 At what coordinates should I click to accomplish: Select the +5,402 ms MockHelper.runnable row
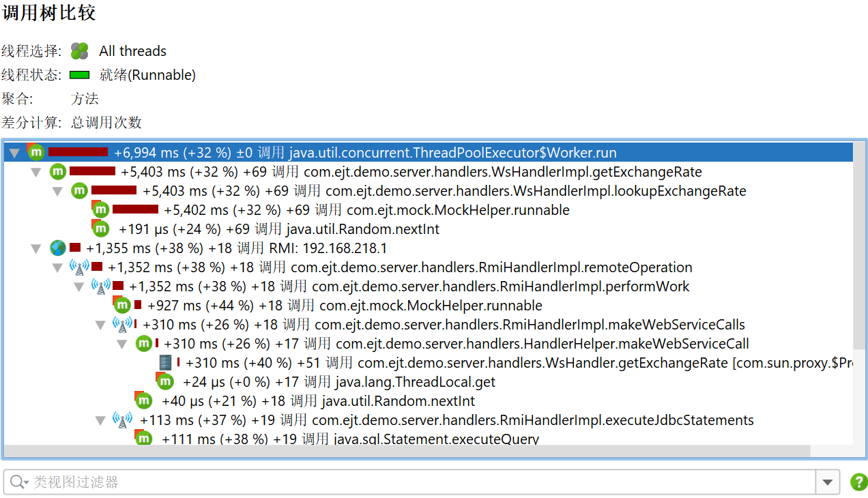click(x=366, y=209)
